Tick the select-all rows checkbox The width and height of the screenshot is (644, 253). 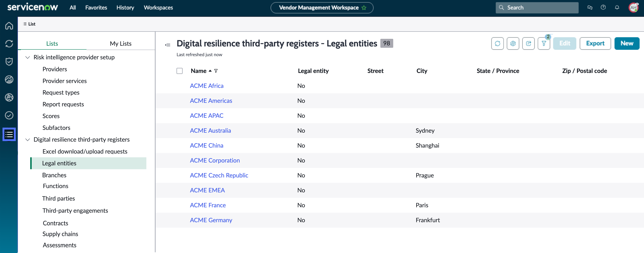pyautogui.click(x=180, y=71)
